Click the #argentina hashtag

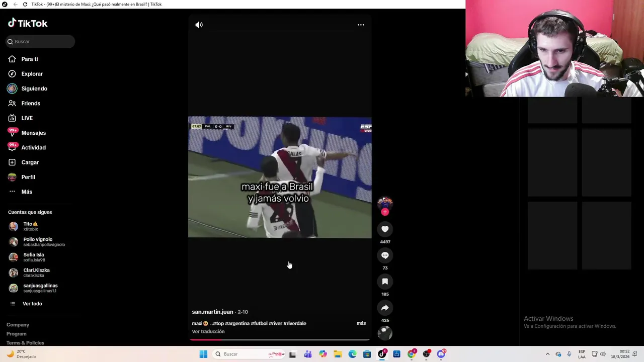click(236, 323)
